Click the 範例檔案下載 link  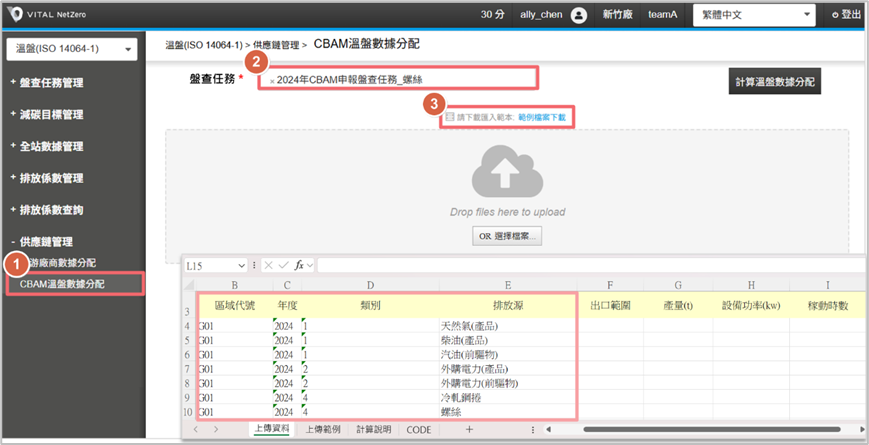(x=546, y=117)
